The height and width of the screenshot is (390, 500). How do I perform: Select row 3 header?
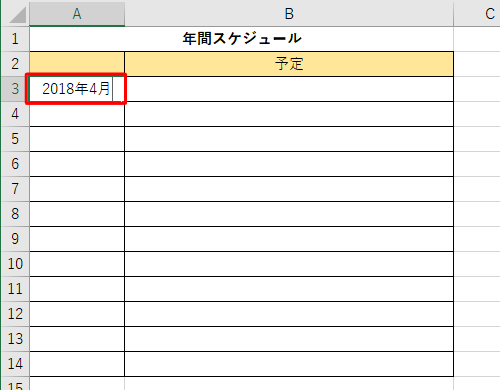[x=15, y=89]
